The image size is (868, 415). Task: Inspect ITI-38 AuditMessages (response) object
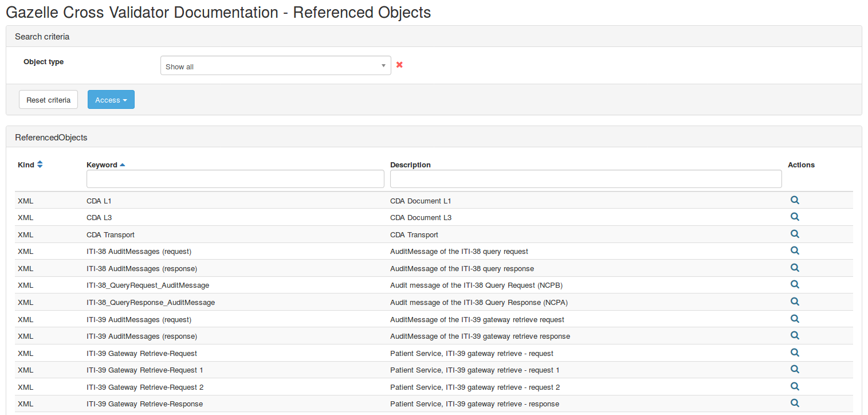point(795,268)
